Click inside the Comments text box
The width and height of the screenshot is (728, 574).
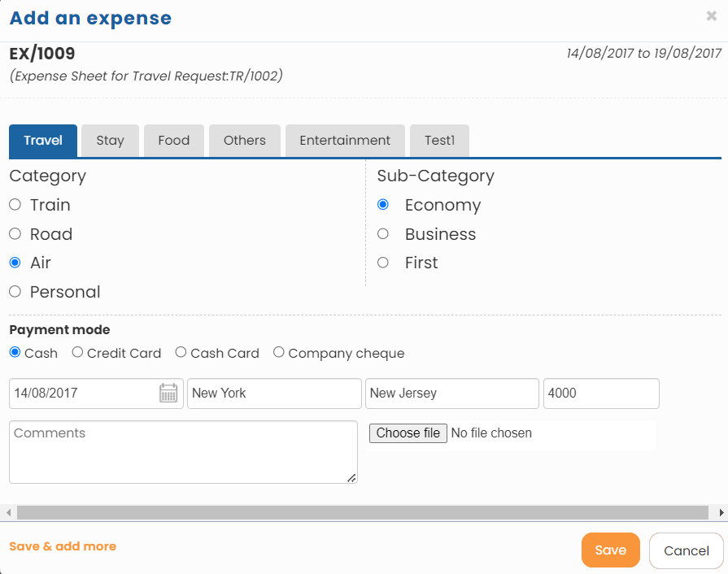[183, 451]
